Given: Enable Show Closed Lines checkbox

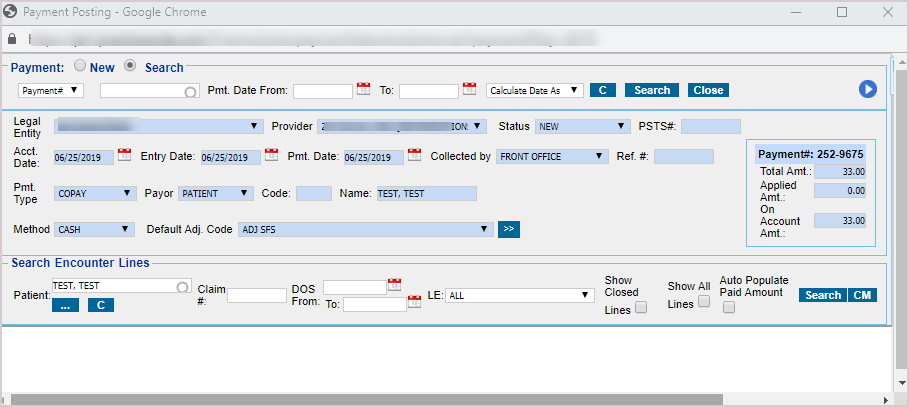Looking at the screenshot, I should click(641, 308).
